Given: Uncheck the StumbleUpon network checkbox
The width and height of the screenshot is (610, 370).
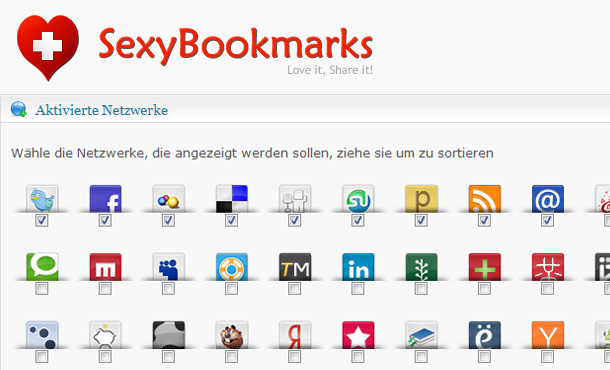Looking at the screenshot, I should point(358,221).
